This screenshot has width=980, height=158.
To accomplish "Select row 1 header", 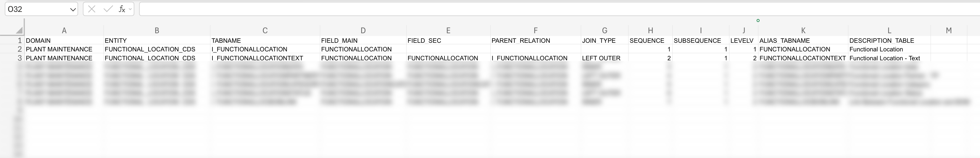I will click(19, 40).
